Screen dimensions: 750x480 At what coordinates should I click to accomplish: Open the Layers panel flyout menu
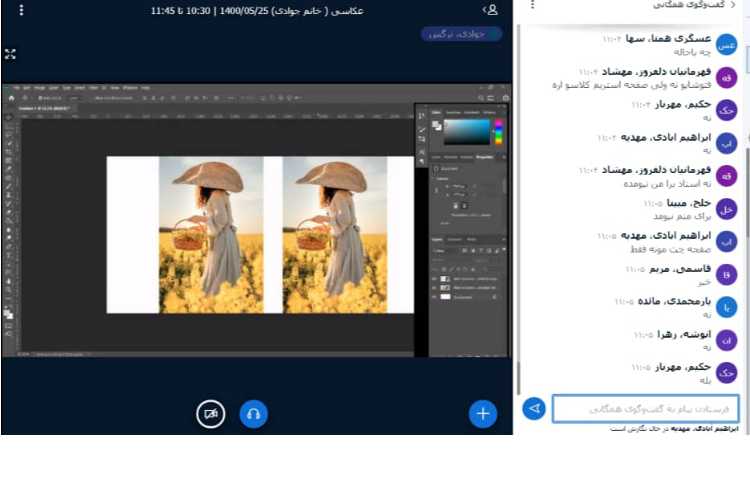point(504,239)
